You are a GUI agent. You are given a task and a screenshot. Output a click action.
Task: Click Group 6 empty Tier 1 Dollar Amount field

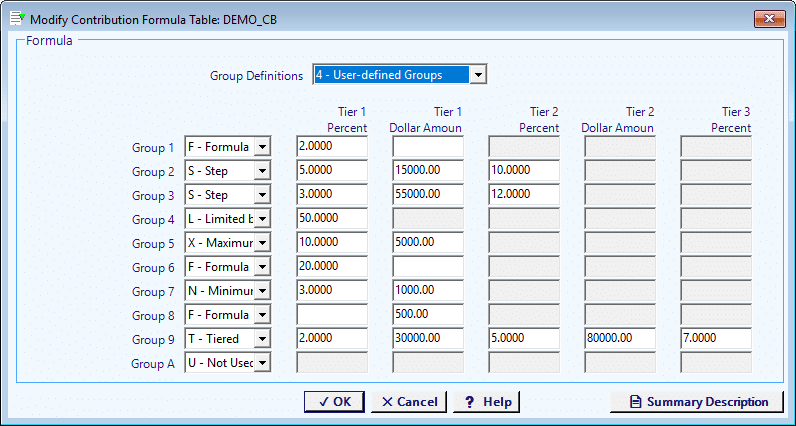tap(428, 267)
